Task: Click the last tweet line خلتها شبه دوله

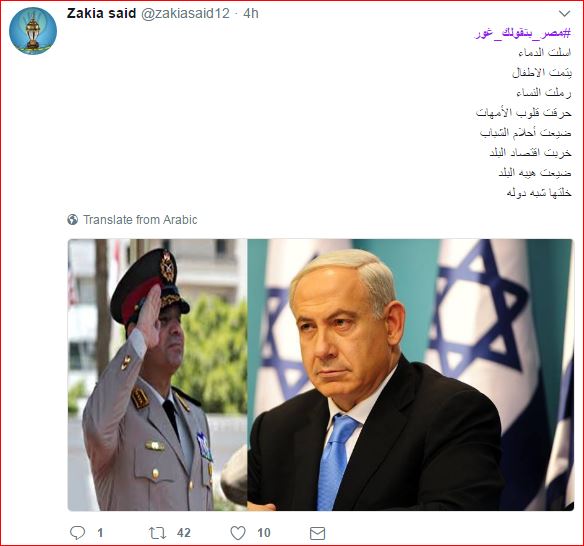Action: point(539,193)
